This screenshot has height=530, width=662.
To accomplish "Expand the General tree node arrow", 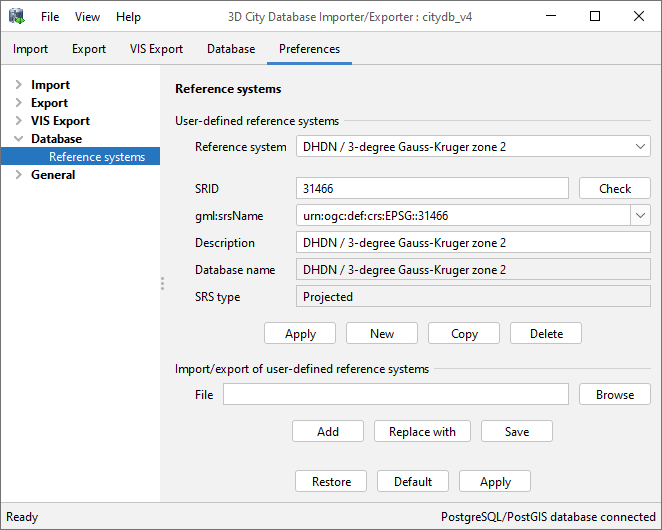I will tap(18, 174).
